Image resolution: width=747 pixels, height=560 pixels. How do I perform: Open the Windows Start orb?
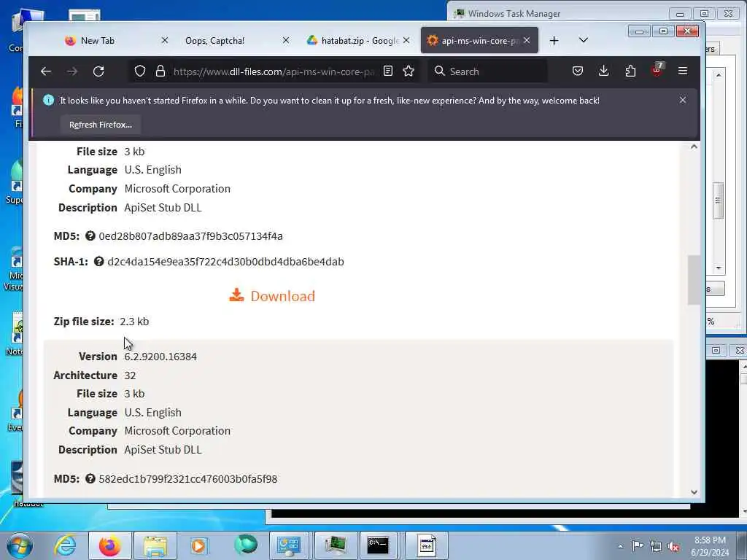pos(20,545)
